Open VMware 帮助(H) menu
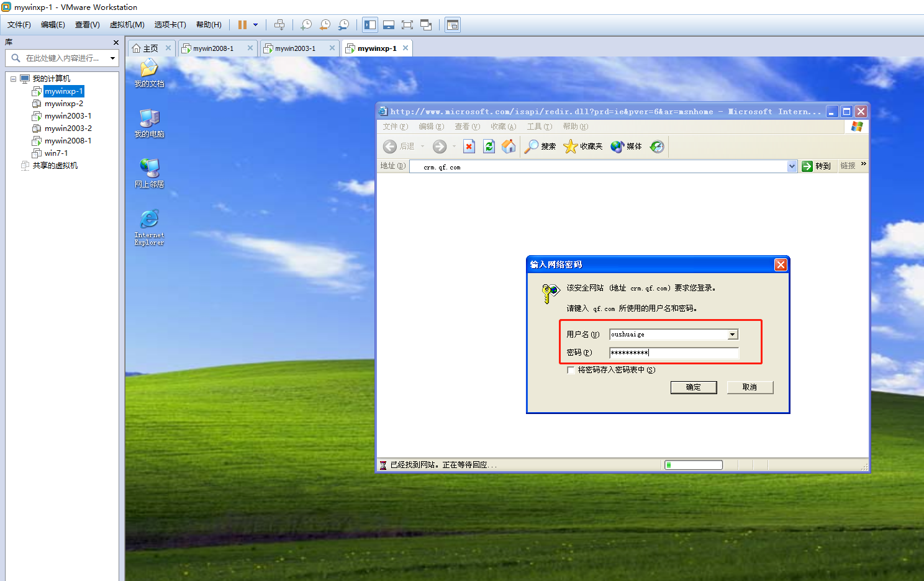This screenshot has height=581, width=924. [x=209, y=25]
